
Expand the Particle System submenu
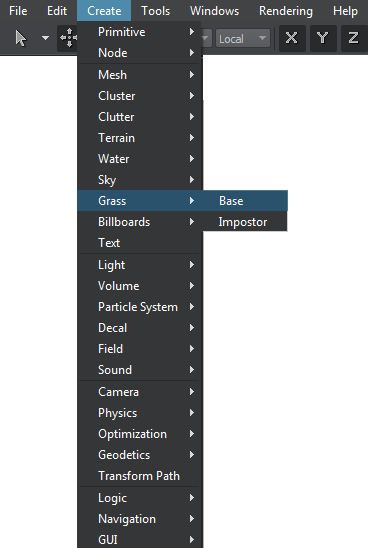(140, 307)
